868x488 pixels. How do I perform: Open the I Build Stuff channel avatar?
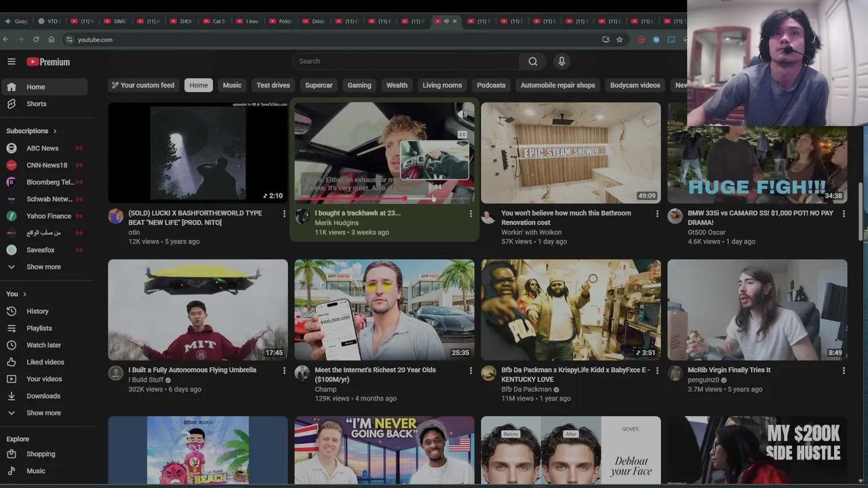[x=116, y=373]
